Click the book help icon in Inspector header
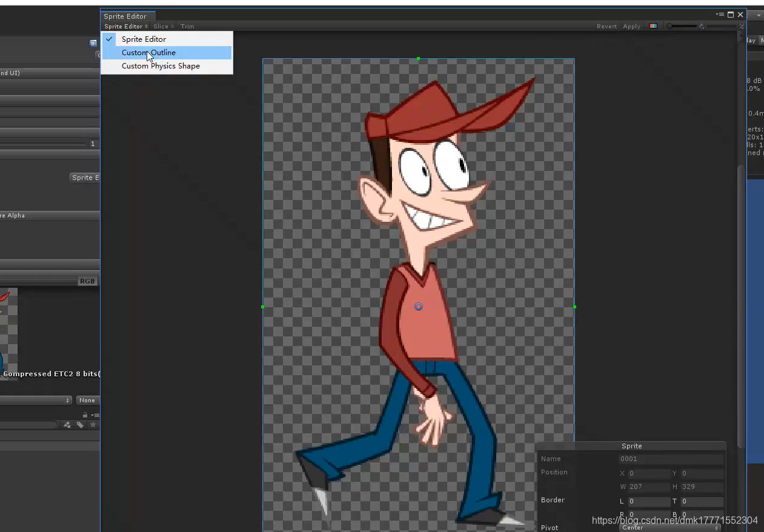 (93, 43)
